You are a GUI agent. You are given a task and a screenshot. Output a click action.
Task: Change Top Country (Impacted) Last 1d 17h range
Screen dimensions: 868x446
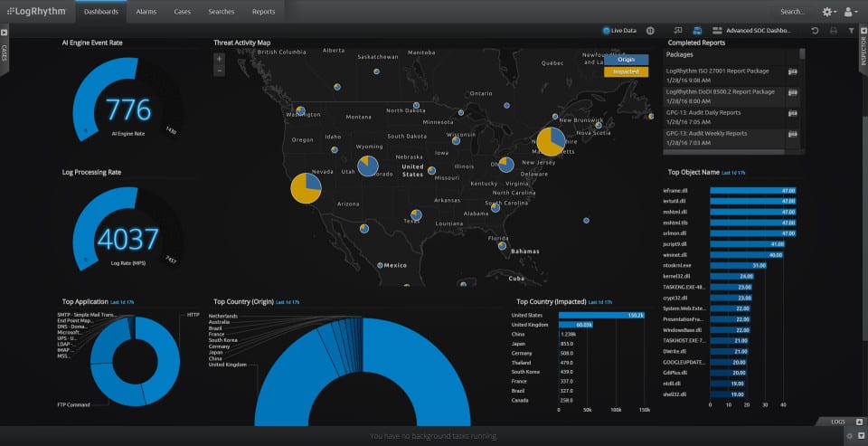pyautogui.click(x=600, y=302)
